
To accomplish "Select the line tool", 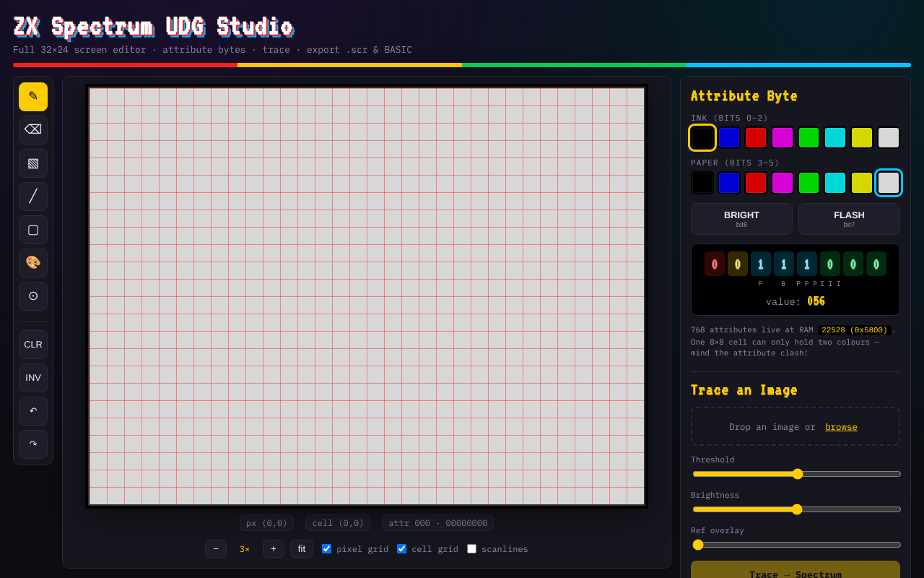I will [33, 197].
